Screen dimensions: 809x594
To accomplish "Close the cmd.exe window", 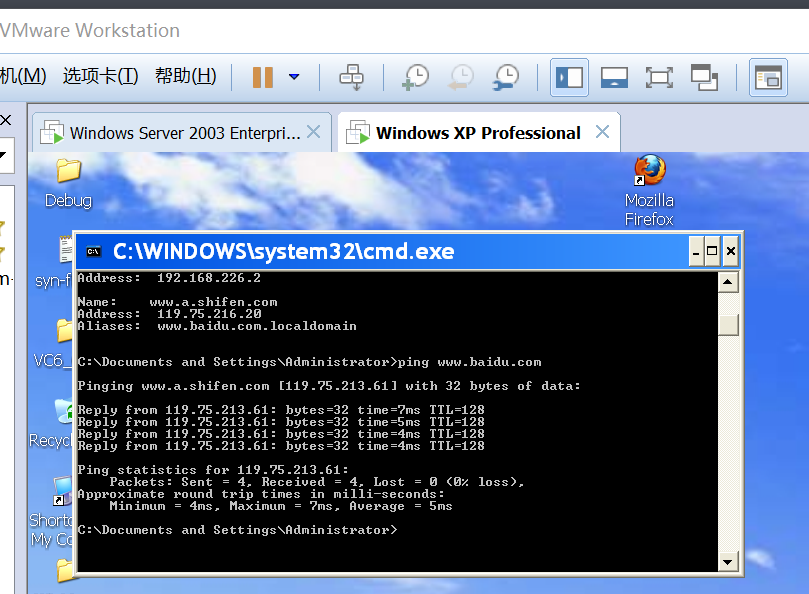I will click(731, 251).
